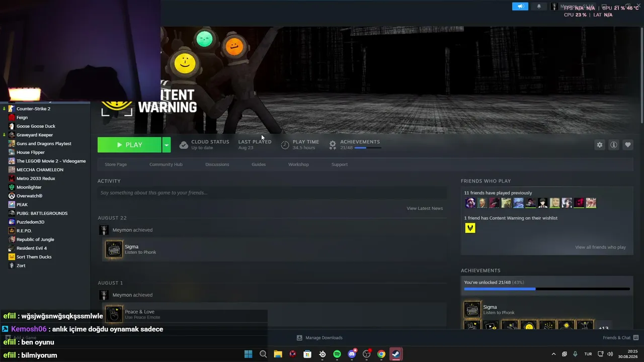The image size is (644, 362).
Task: Open the Support tab
Action: coord(340,164)
